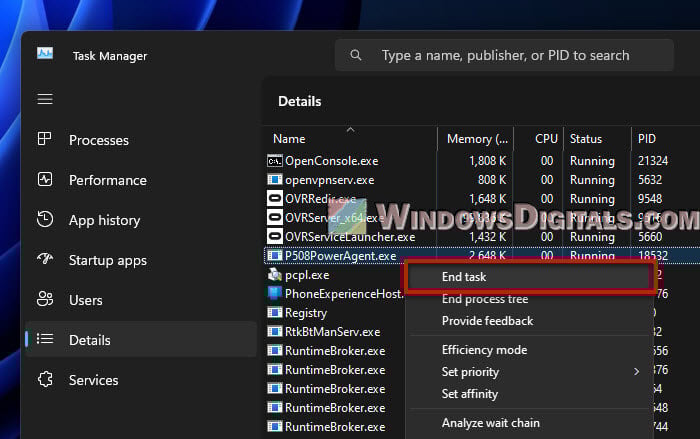Select the OVRServiceLauncher.exe process
Viewport: 700px width, 439px height.
[x=482, y=236]
